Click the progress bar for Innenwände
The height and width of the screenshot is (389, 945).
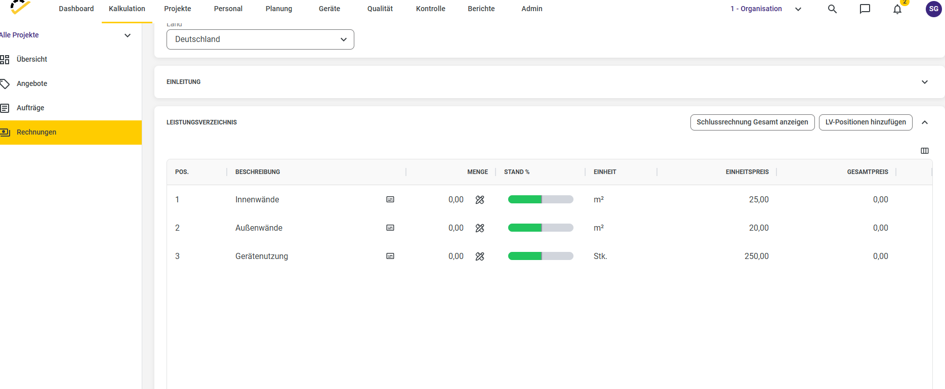[x=541, y=200]
